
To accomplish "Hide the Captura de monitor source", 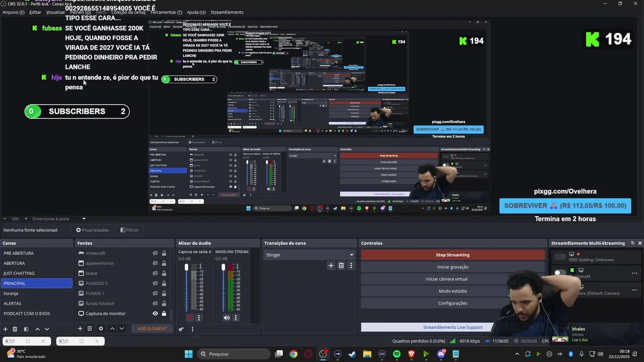I will (155, 314).
